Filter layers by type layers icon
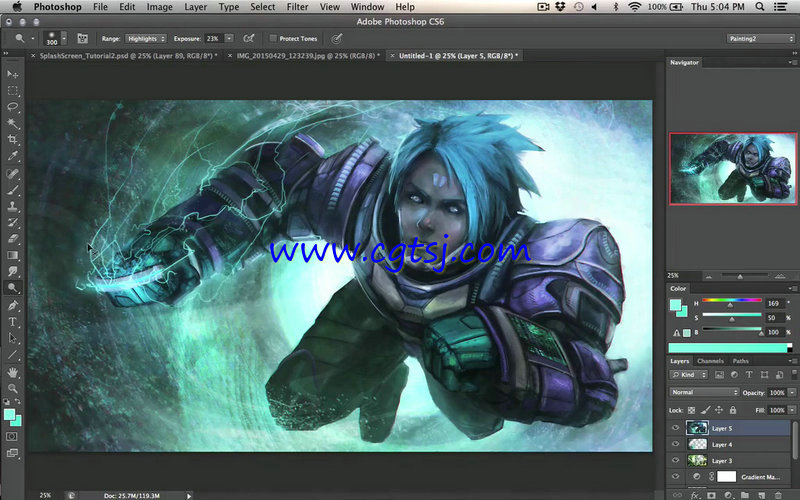800x500 pixels. pyautogui.click(x=749, y=374)
